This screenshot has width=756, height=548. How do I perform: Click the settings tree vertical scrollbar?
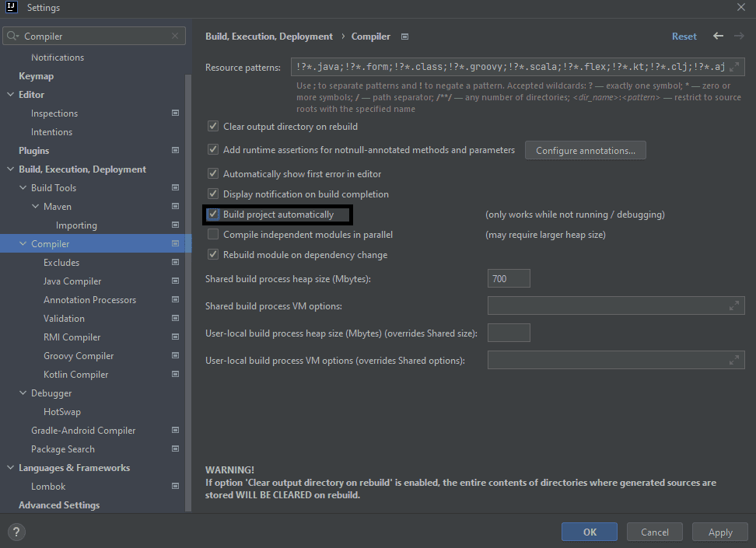[x=188, y=292]
